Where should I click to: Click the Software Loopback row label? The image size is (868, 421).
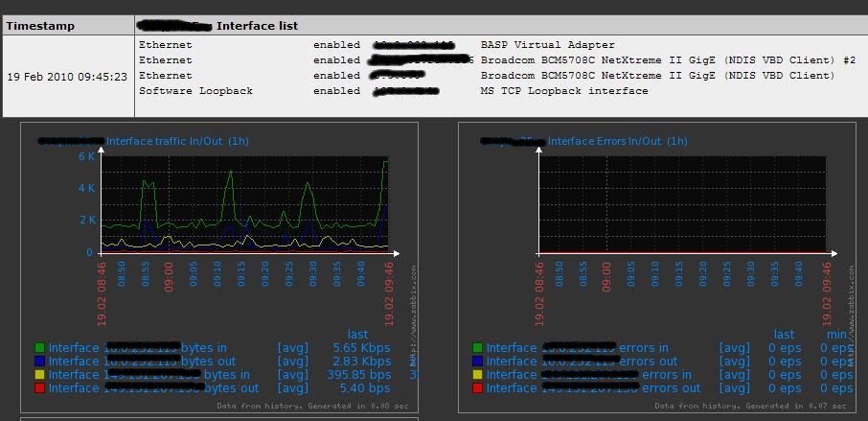(x=195, y=91)
